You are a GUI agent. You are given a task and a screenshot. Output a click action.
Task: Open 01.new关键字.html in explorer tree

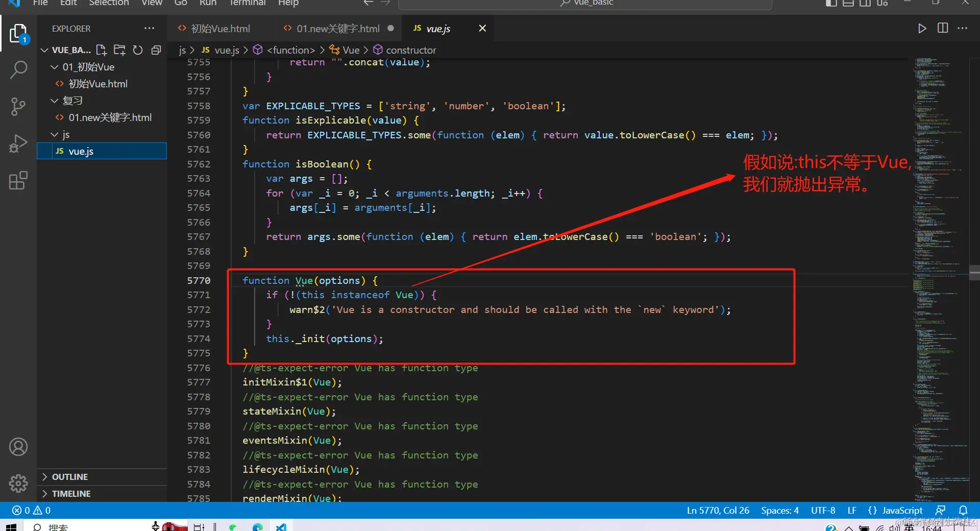(110, 117)
